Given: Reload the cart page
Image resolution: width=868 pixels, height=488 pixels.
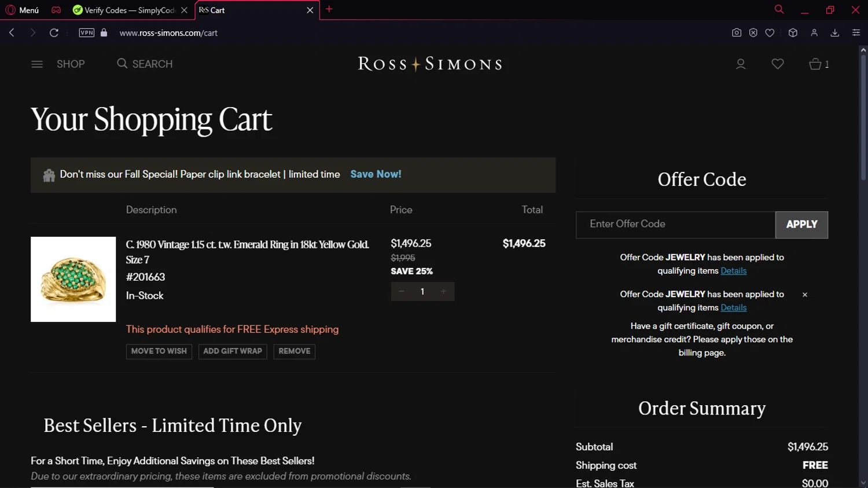Looking at the screenshot, I should (x=54, y=33).
